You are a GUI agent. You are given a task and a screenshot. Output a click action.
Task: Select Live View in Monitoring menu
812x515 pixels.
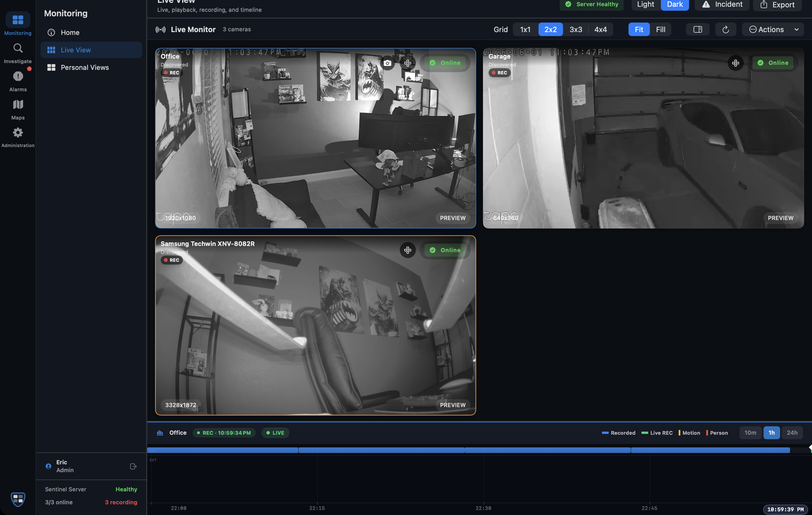pyautogui.click(x=91, y=50)
